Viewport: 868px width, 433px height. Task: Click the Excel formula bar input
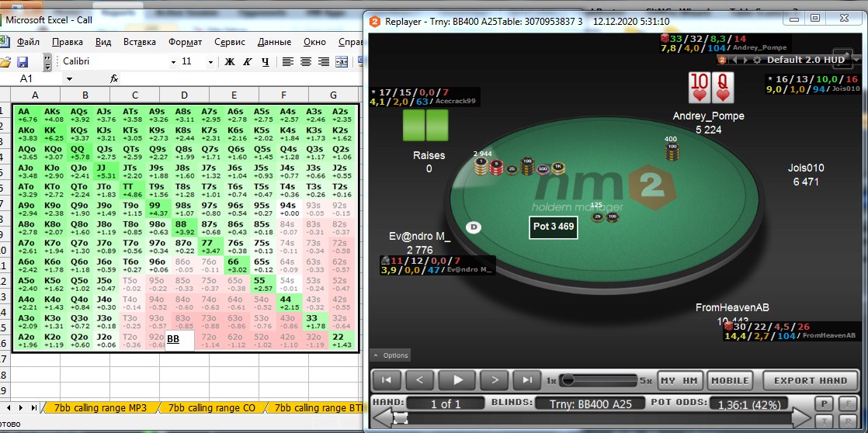[x=241, y=79]
